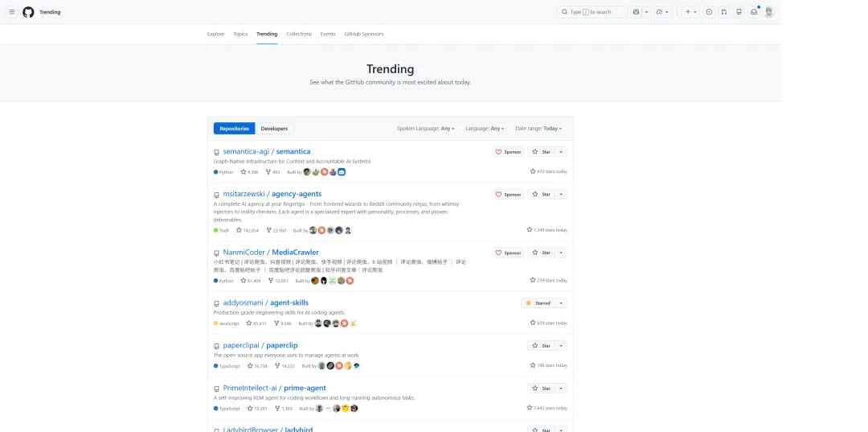
Task: Star the paperclipai / paperclip repository
Action: [x=541, y=346]
